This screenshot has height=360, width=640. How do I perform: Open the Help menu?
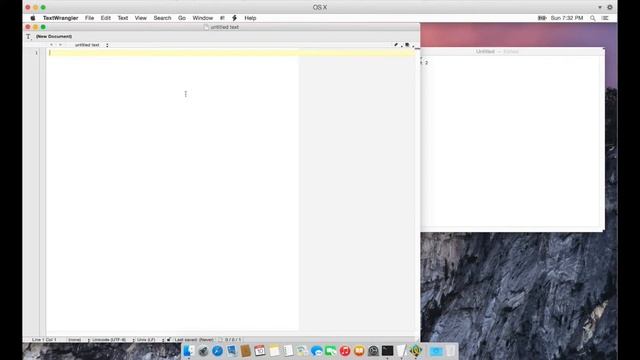click(x=250, y=18)
